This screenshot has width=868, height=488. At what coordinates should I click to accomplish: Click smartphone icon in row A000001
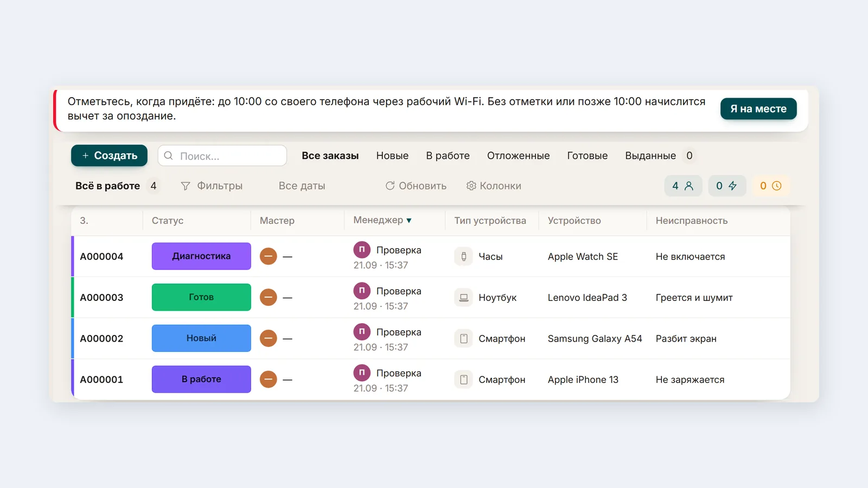(463, 380)
